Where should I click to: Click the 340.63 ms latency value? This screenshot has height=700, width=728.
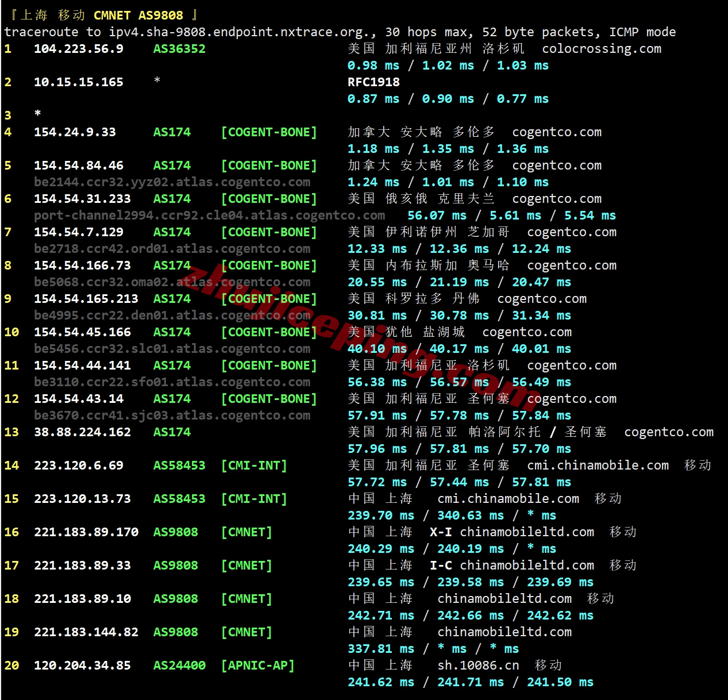(x=471, y=516)
